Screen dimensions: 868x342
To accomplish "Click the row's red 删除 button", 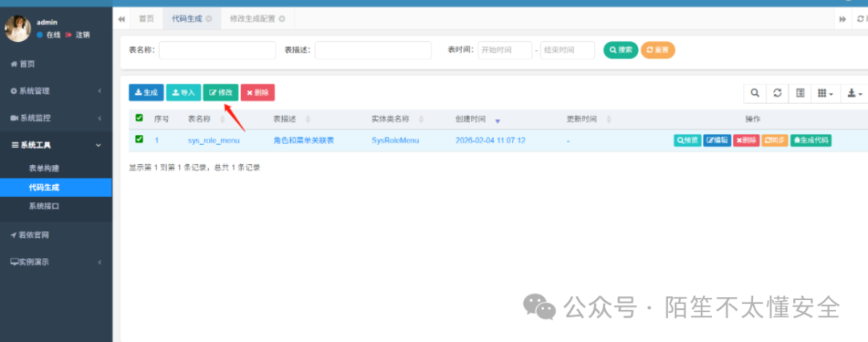I will [x=746, y=140].
